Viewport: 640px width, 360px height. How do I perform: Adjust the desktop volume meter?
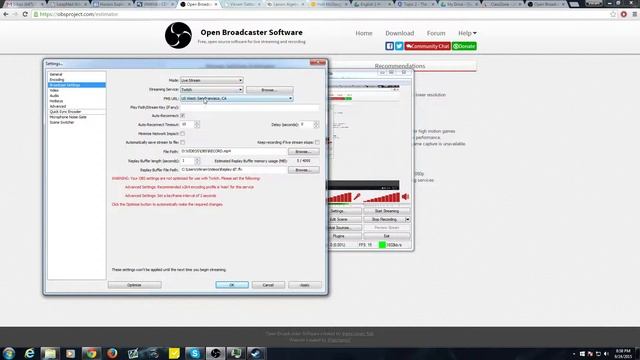tap(382, 198)
